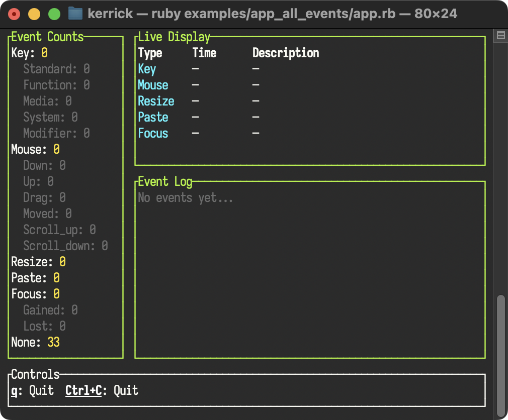Image resolution: width=508 pixels, height=420 pixels.
Task: Click the 'Description' column header
Action: pos(286,53)
